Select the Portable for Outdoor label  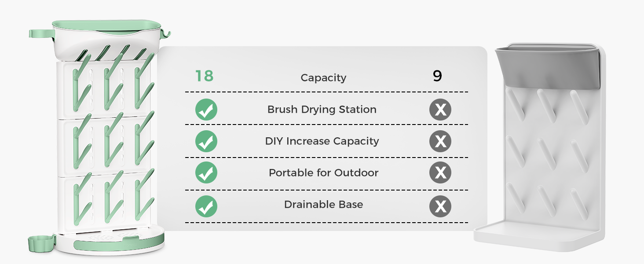point(323,173)
